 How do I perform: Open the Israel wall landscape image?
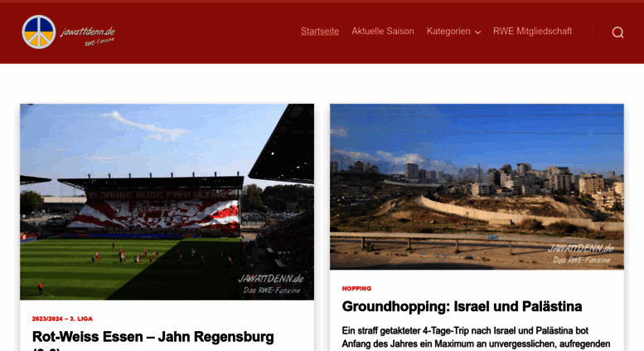click(x=477, y=187)
